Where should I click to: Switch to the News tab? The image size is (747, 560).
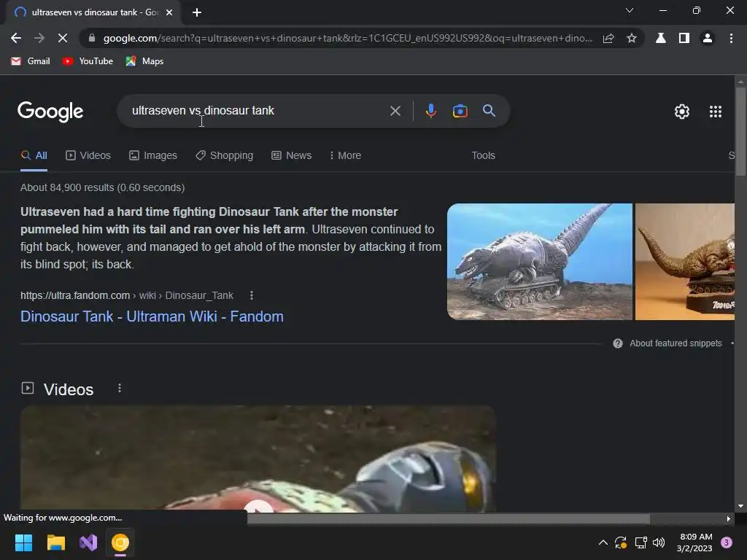point(292,156)
